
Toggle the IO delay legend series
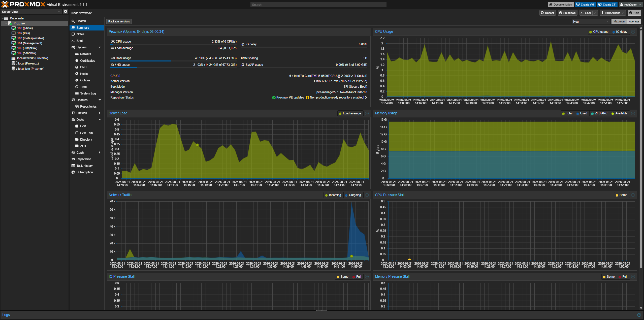click(x=620, y=32)
